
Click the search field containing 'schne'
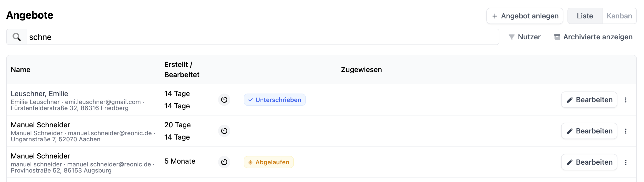pyautogui.click(x=263, y=37)
